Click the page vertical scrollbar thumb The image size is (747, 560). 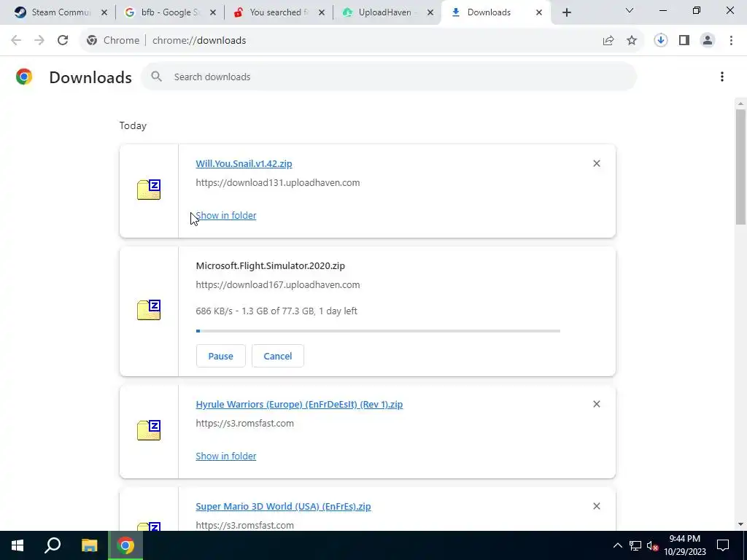click(x=740, y=167)
